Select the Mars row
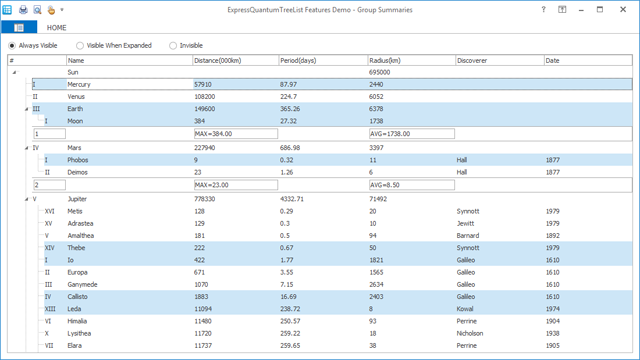Screen dimensions: 640x360 (332, 148)
